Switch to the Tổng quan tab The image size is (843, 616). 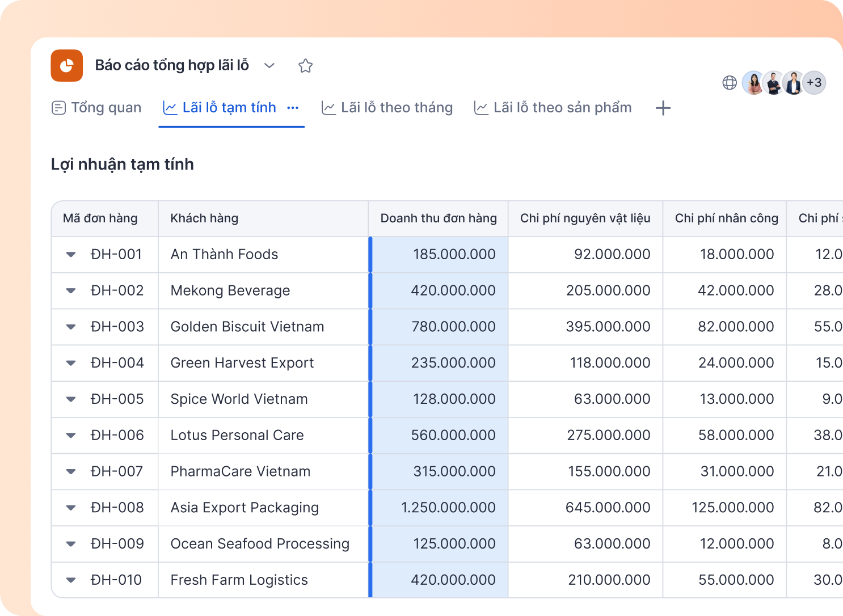coord(96,108)
